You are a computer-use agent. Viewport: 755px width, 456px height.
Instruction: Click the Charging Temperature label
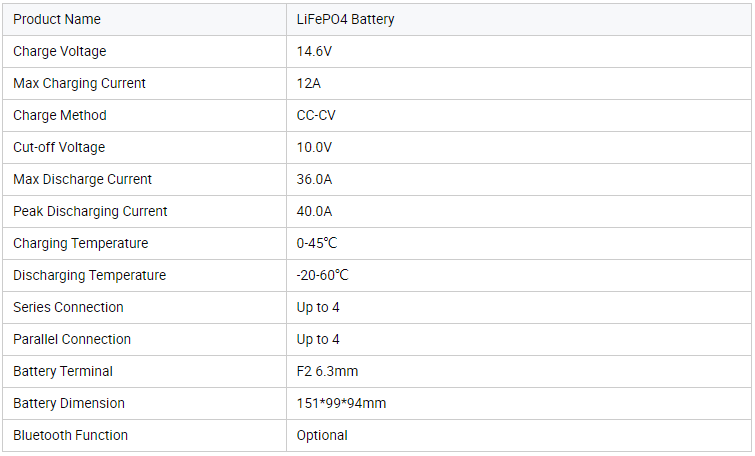(x=81, y=244)
